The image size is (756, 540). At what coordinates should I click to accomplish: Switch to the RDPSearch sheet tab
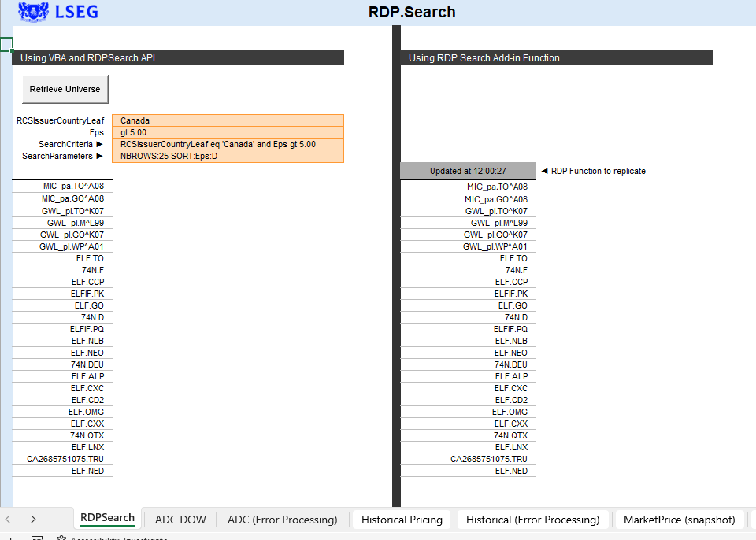pos(107,518)
